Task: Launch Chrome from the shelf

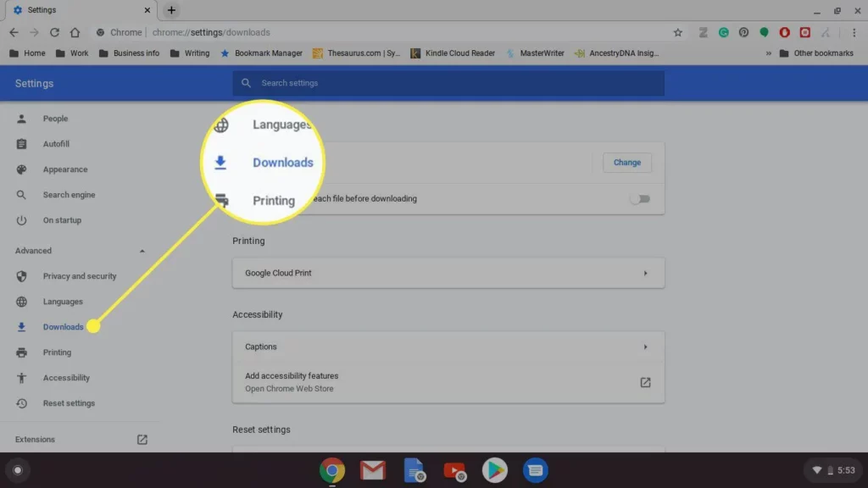Action: click(332, 470)
